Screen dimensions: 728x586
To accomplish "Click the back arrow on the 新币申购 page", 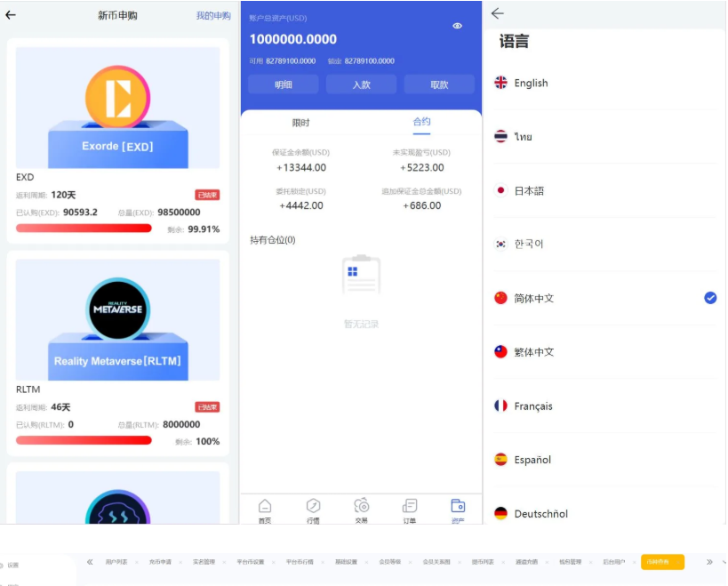I will (12, 15).
